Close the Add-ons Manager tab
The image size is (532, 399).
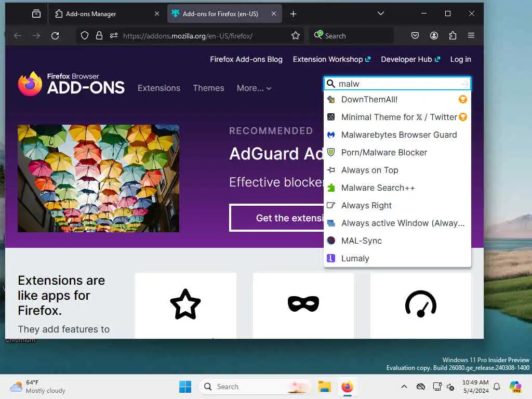157,14
